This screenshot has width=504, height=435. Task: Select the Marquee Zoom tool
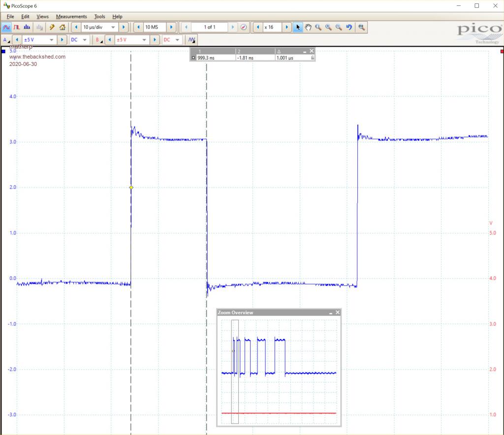318,27
